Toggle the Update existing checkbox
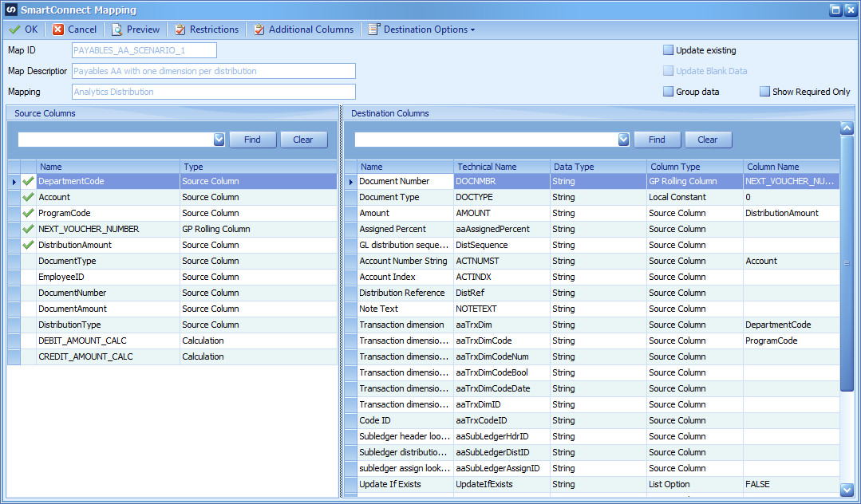Image resolution: width=861 pixels, height=504 pixels. tap(668, 50)
